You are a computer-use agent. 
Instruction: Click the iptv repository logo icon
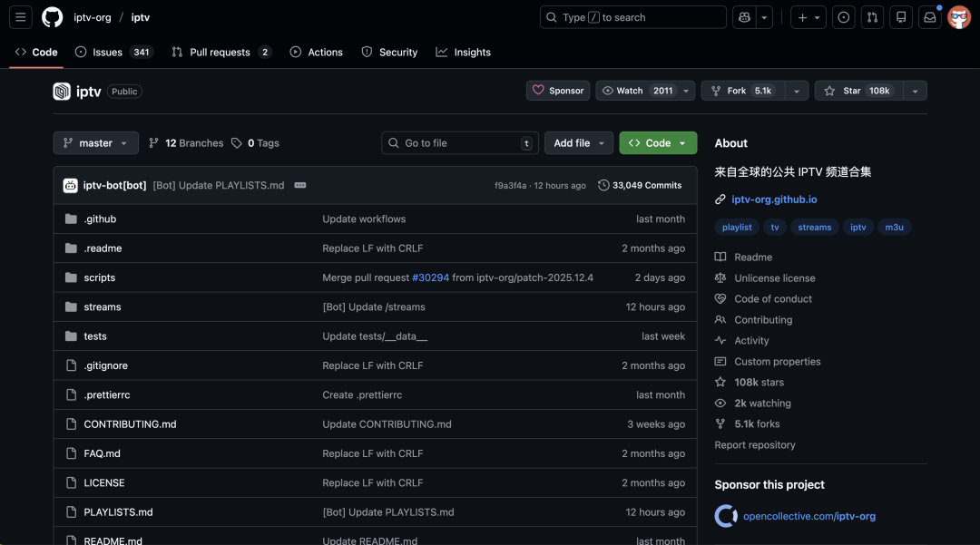[62, 92]
